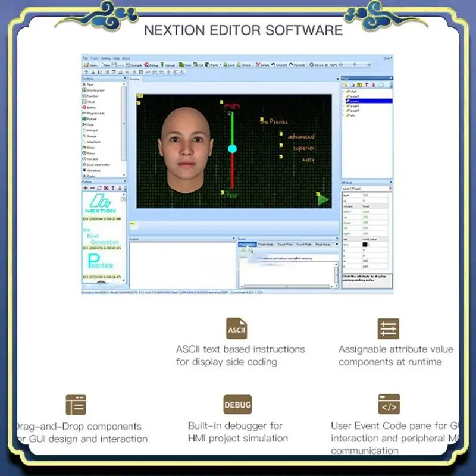
Task: Click the Toolbox panel scrollbar
Action: (124, 124)
